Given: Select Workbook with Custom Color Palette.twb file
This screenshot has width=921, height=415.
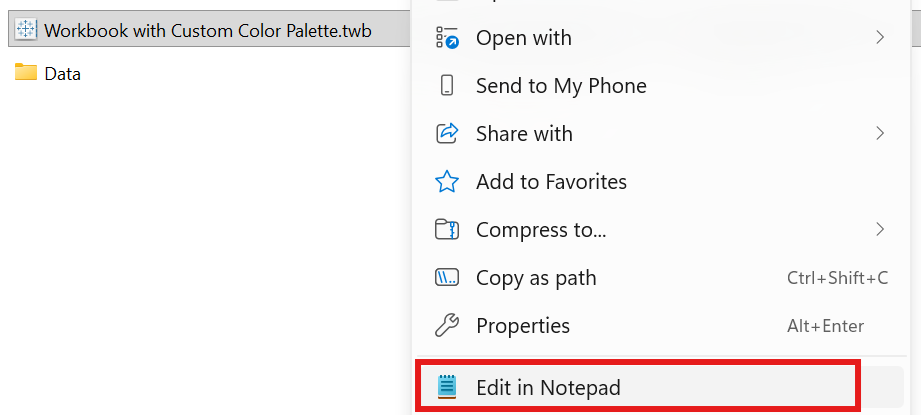Looking at the screenshot, I should (208, 30).
